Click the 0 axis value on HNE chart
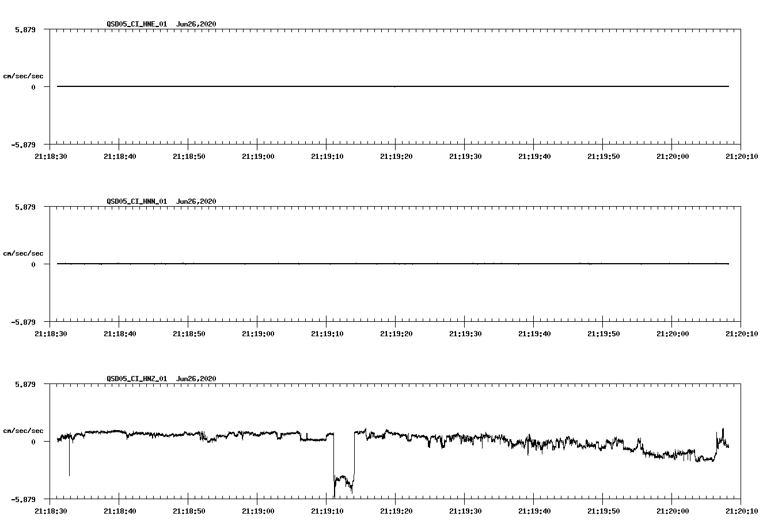Image resolution: width=782 pixels, height=532 pixels. [33, 87]
